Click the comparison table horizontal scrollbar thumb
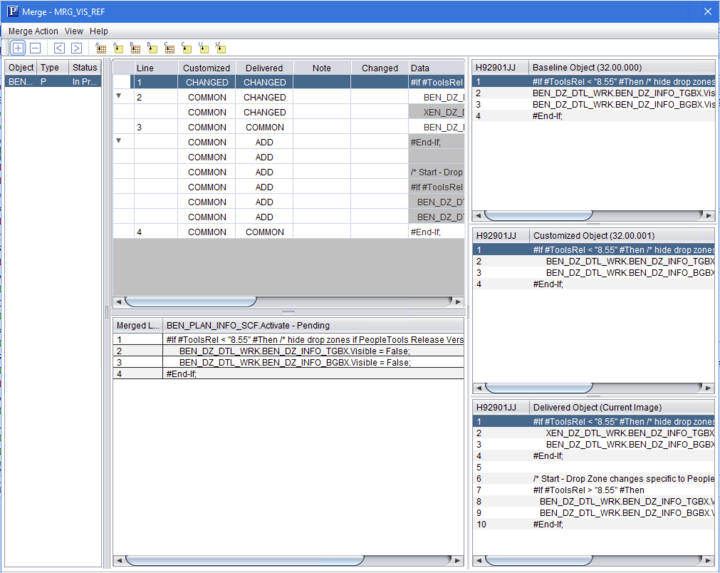The image size is (720, 573). click(x=191, y=301)
